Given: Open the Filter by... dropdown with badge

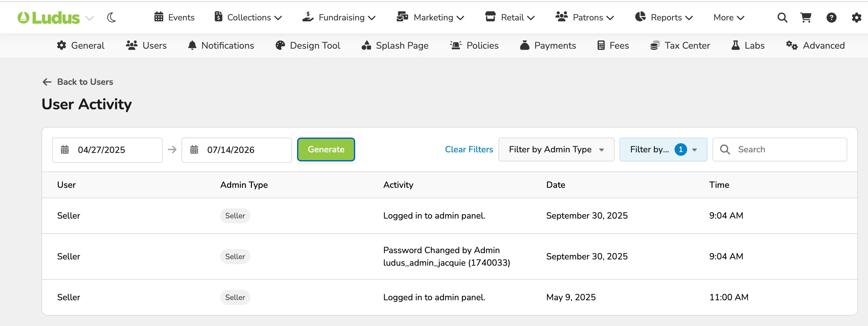Looking at the screenshot, I should coord(663,149).
